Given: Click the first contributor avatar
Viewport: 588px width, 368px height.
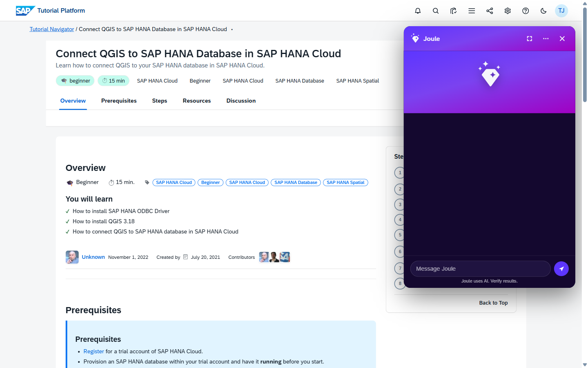Looking at the screenshot, I should click(264, 257).
